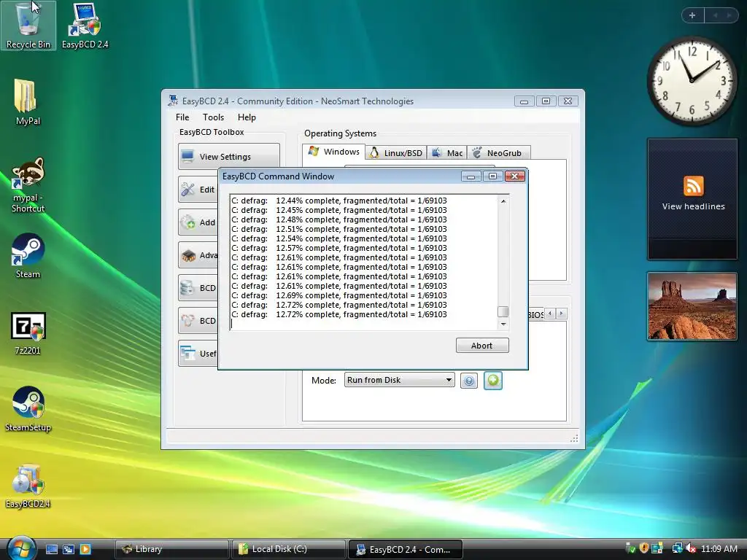Viewport: 747px width, 560px height.
Task: Click the command window scrollbar down arrow
Action: 503,324
